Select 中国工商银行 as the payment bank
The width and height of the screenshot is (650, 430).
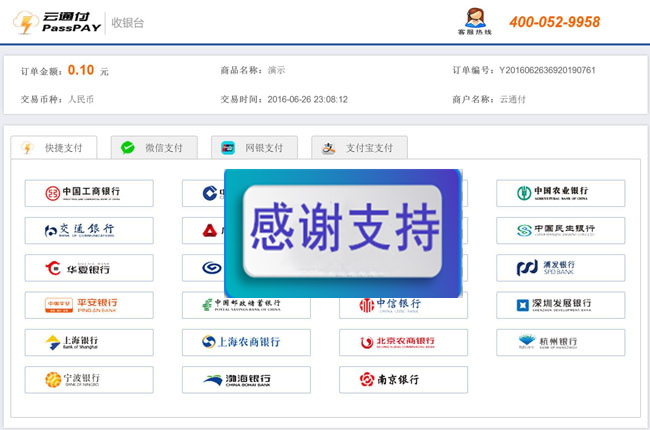point(89,193)
